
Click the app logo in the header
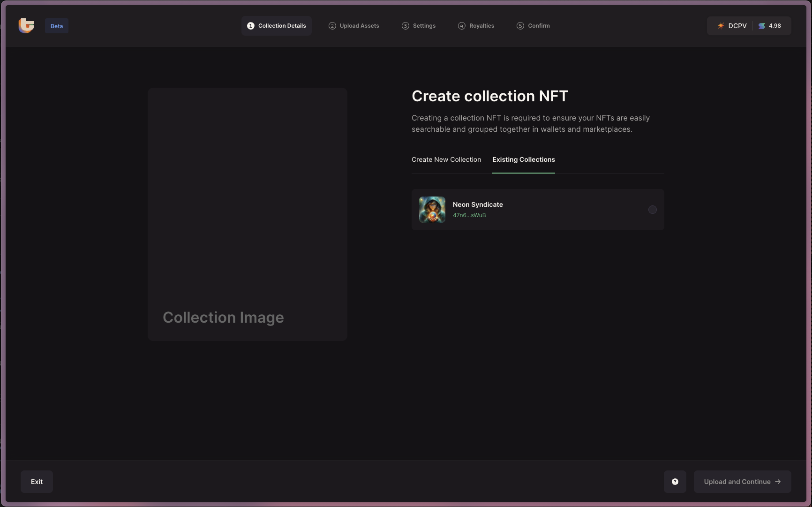coord(26,25)
